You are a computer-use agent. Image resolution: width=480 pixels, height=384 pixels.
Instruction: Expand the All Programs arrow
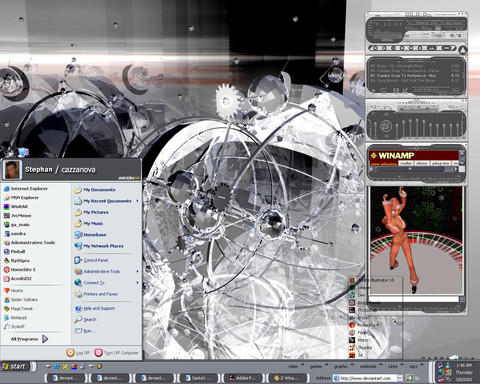point(45,339)
